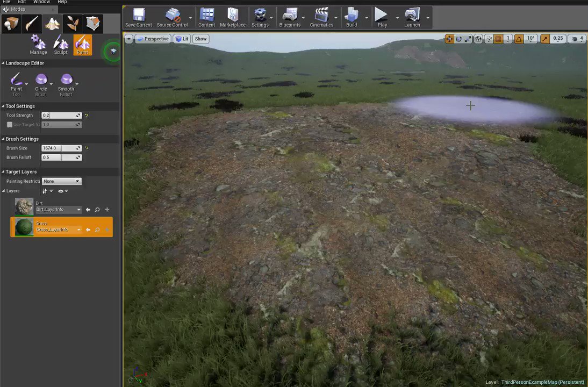Enable Use Target Value checkbox
The height and width of the screenshot is (387, 588).
[10, 125]
